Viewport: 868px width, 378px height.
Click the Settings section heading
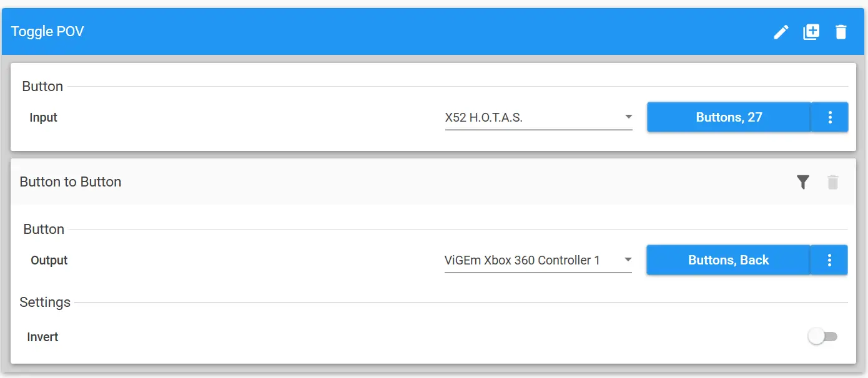click(x=45, y=303)
